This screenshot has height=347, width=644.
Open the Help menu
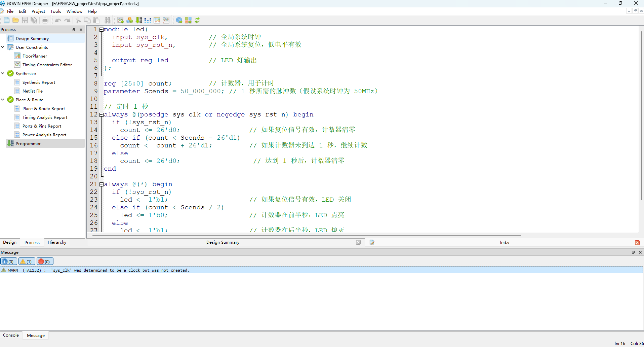(92, 11)
